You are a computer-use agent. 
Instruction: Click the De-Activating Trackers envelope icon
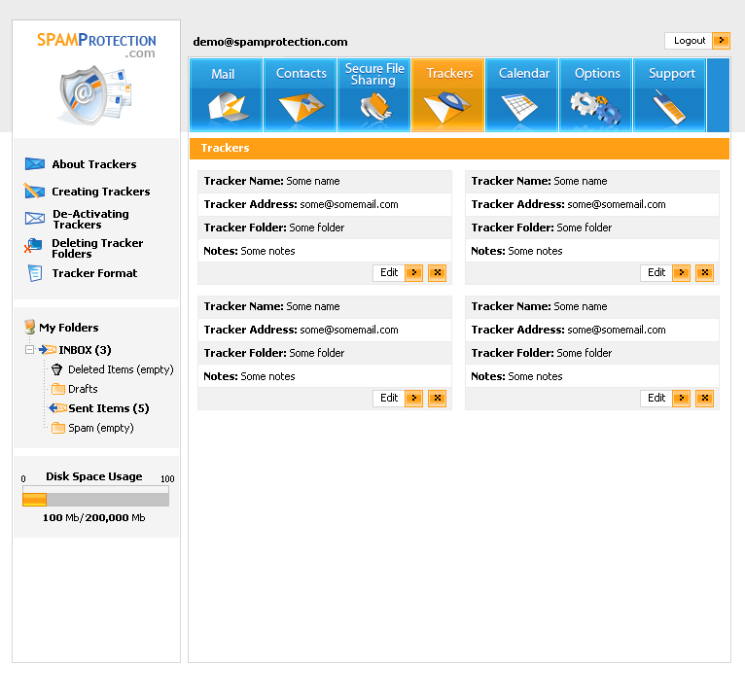pyautogui.click(x=35, y=219)
